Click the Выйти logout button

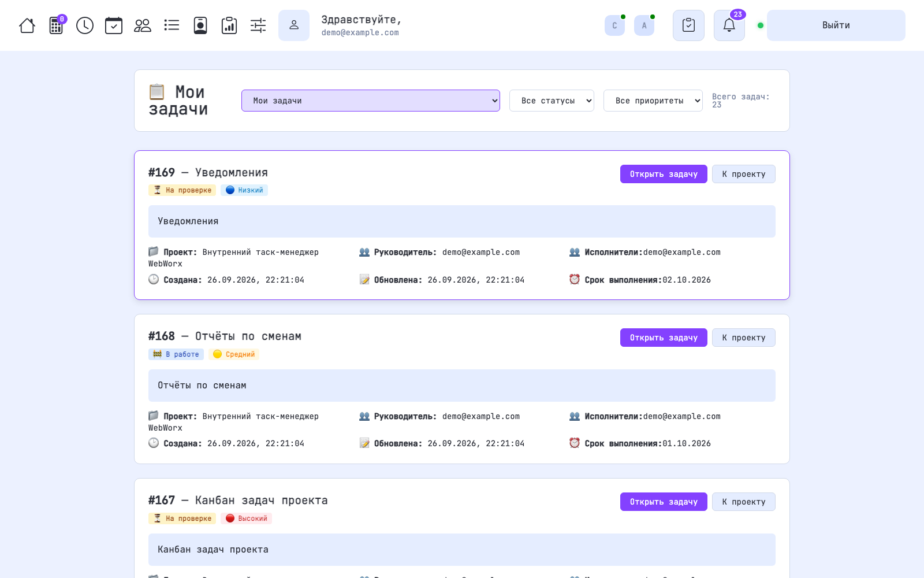tap(836, 25)
